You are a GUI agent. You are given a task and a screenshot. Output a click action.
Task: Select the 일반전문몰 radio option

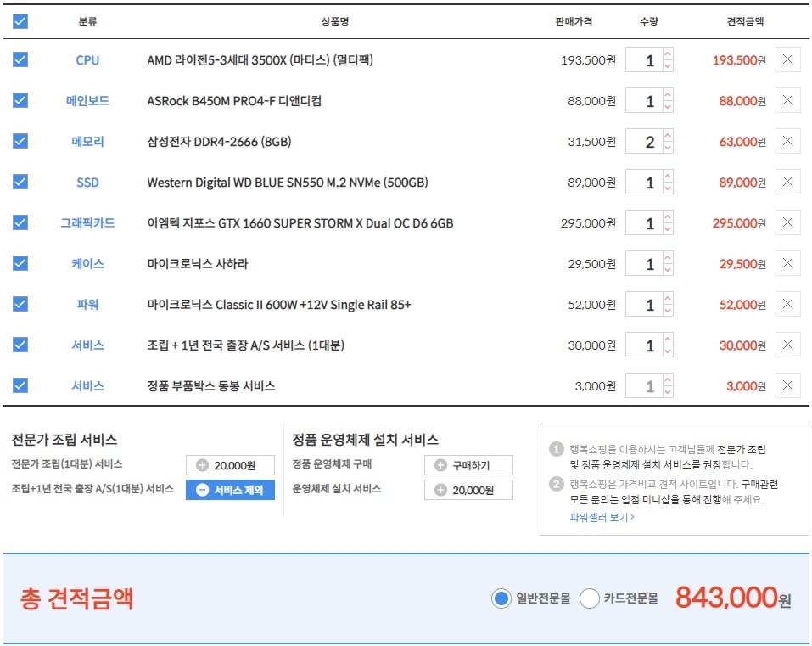pos(501,598)
